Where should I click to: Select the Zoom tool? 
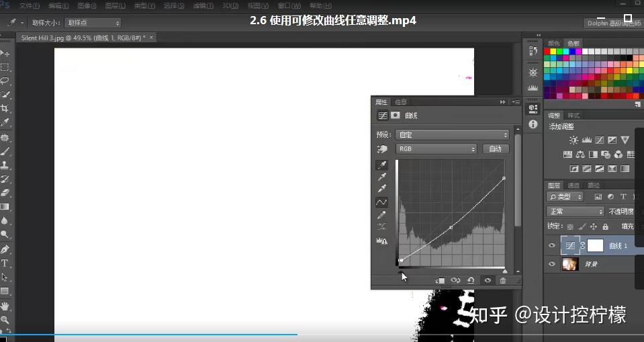click(x=5, y=320)
